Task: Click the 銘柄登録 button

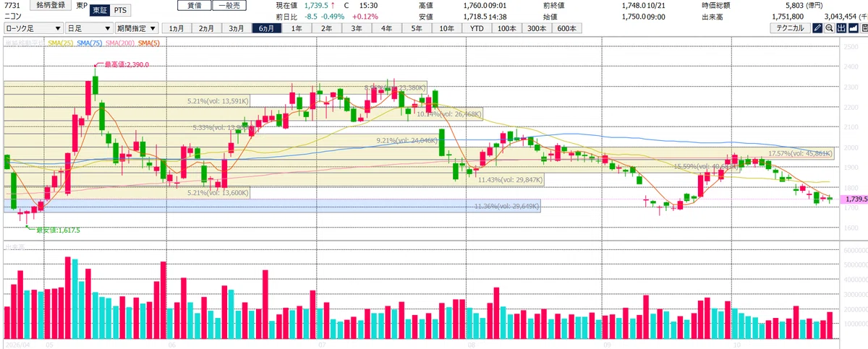Action: click(x=51, y=5)
